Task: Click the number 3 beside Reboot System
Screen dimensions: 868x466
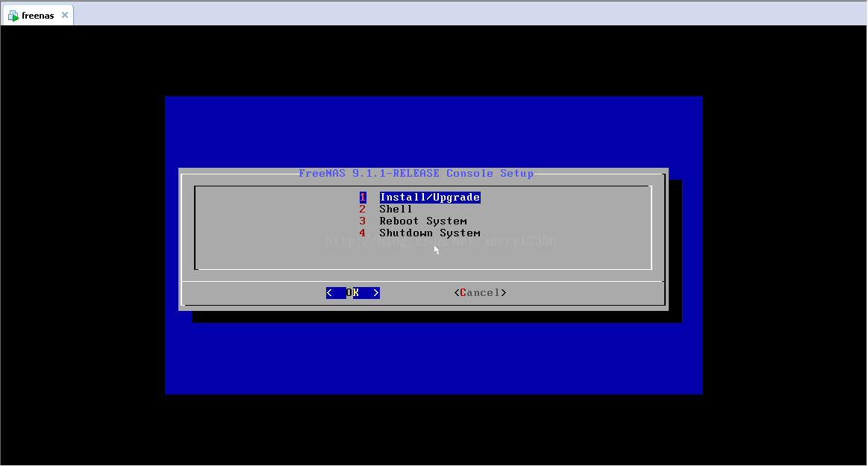Action: click(363, 221)
